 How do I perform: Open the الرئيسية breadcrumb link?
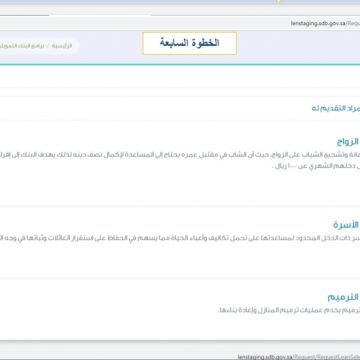click(62, 46)
